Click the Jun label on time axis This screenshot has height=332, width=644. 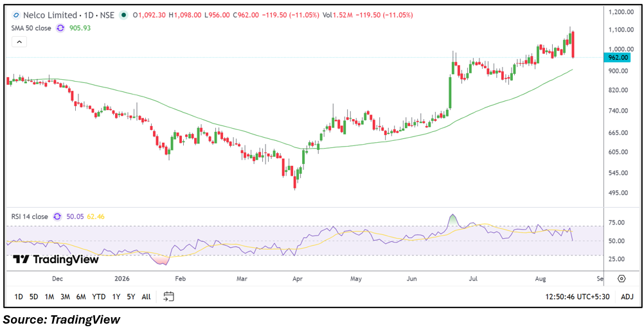coord(411,279)
